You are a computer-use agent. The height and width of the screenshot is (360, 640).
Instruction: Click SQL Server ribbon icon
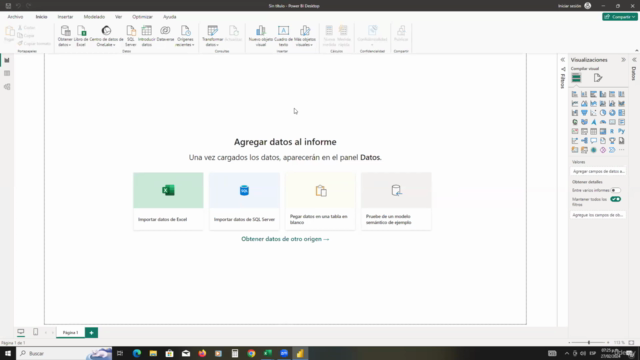131,36
